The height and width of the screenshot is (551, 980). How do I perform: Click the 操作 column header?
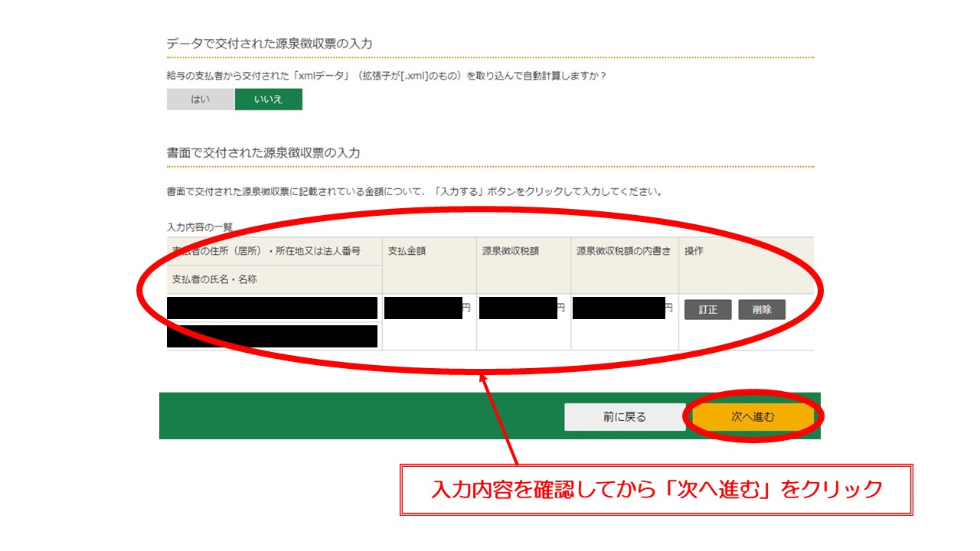pyautogui.click(x=746, y=266)
